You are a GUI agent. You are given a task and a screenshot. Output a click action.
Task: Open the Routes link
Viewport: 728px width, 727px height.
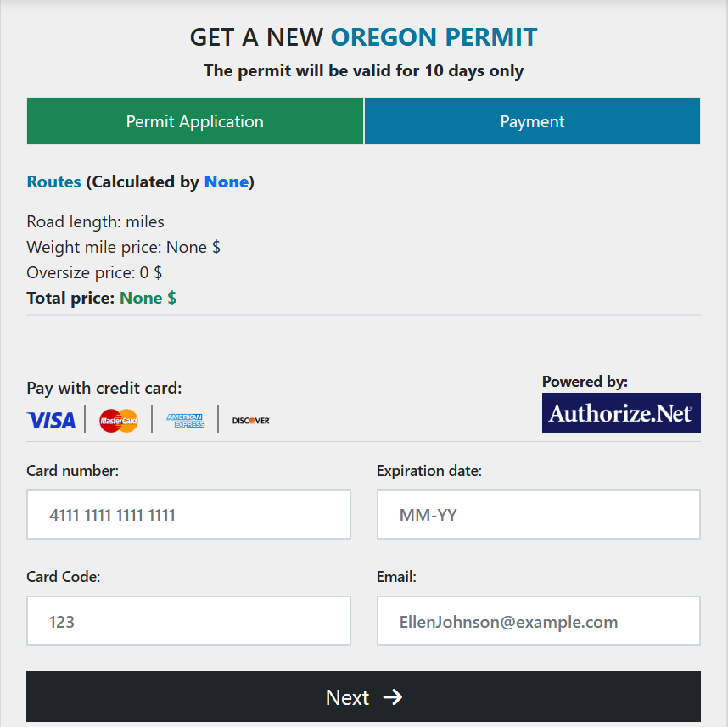click(53, 182)
